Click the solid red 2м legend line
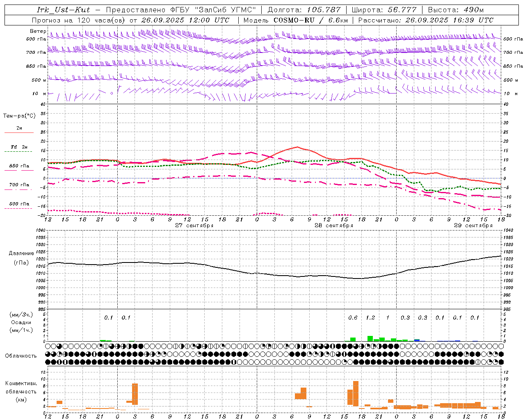 click(x=19, y=132)
